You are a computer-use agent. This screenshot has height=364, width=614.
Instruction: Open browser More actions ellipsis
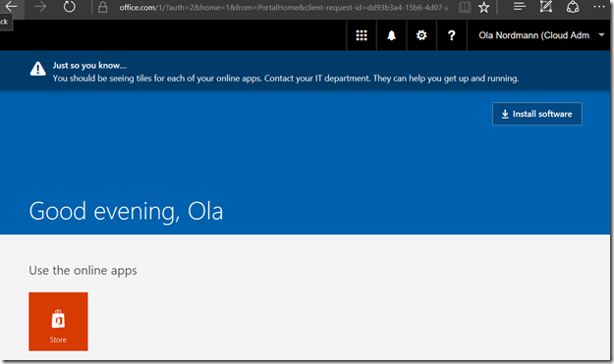point(598,6)
